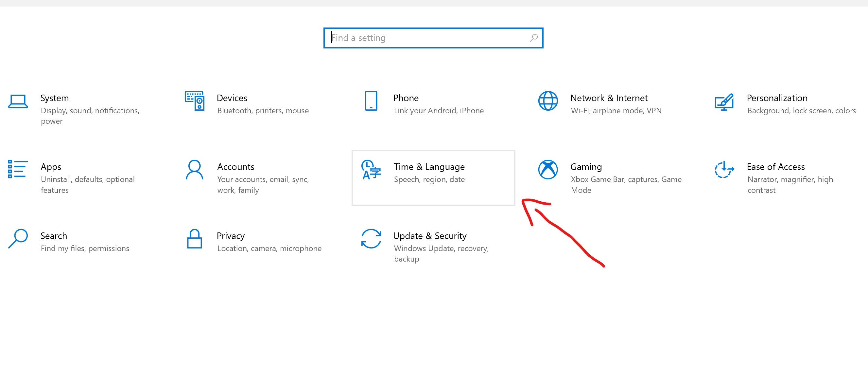
Task: Open the Personalization title
Action: tap(777, 98)
